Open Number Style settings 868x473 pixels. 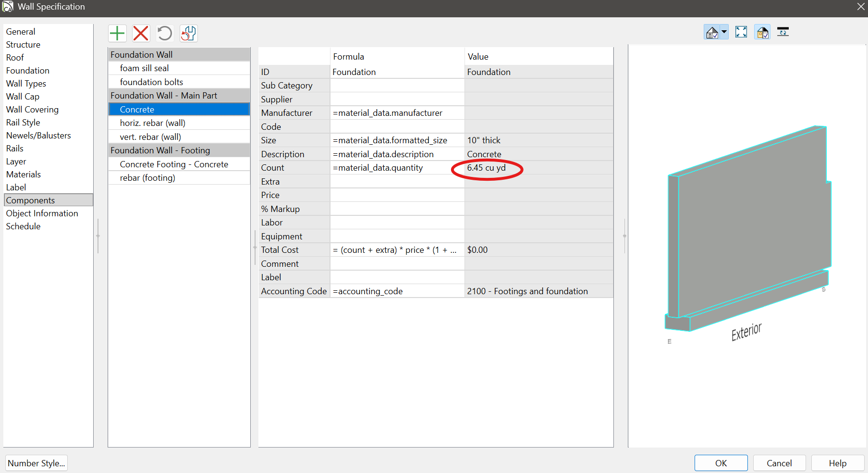tap(37, 463)
